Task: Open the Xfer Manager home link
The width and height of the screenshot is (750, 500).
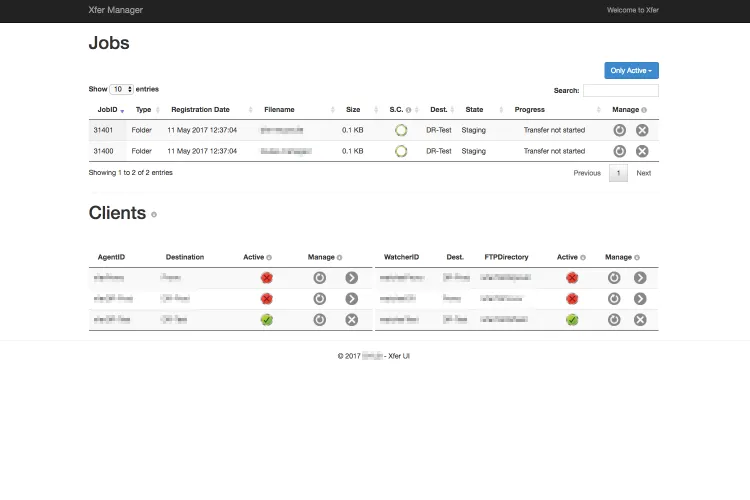Action: coord(116,10)
